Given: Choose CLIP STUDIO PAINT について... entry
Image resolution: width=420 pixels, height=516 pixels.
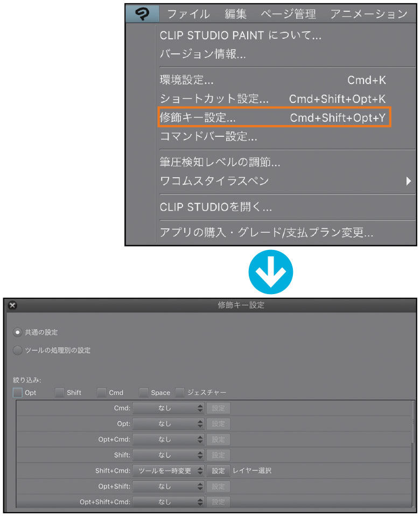Looking at the screenshot, I should [x=240, y=36].
